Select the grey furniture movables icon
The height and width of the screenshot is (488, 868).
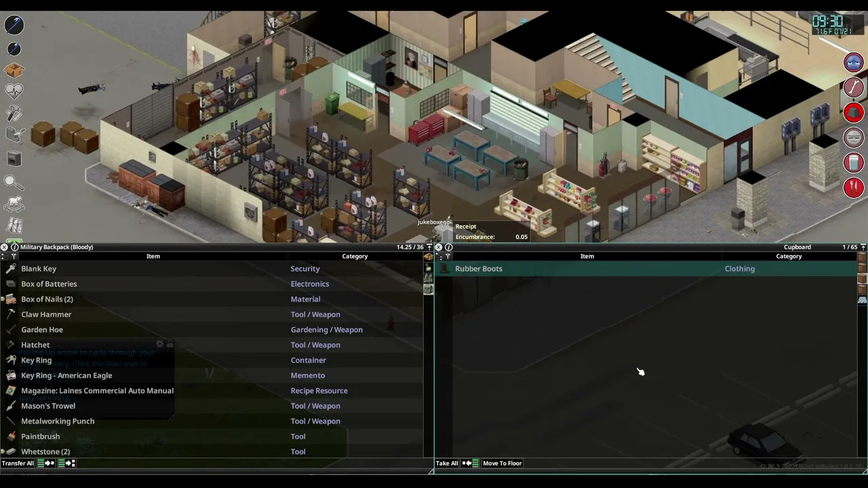[14, 159]
